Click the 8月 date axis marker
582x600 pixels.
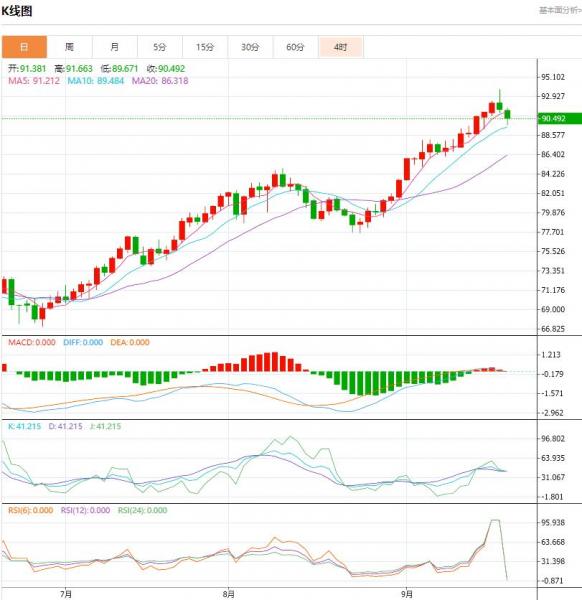228,594
